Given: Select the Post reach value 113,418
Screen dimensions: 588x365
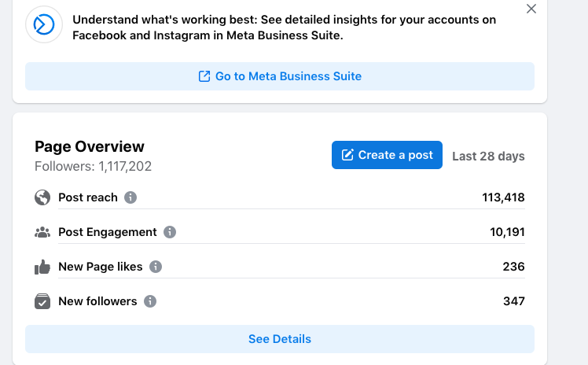Looking at the screenshot, I should 503,197.
